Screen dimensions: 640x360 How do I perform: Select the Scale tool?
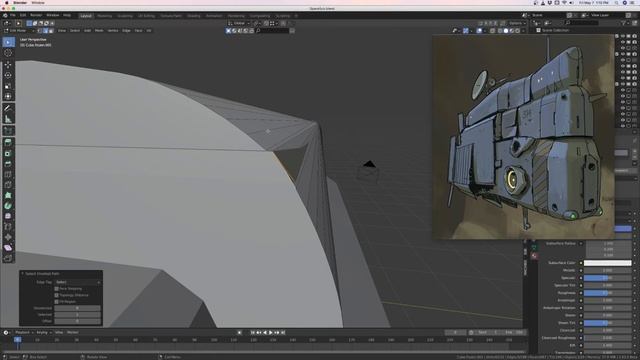[8, 86]
